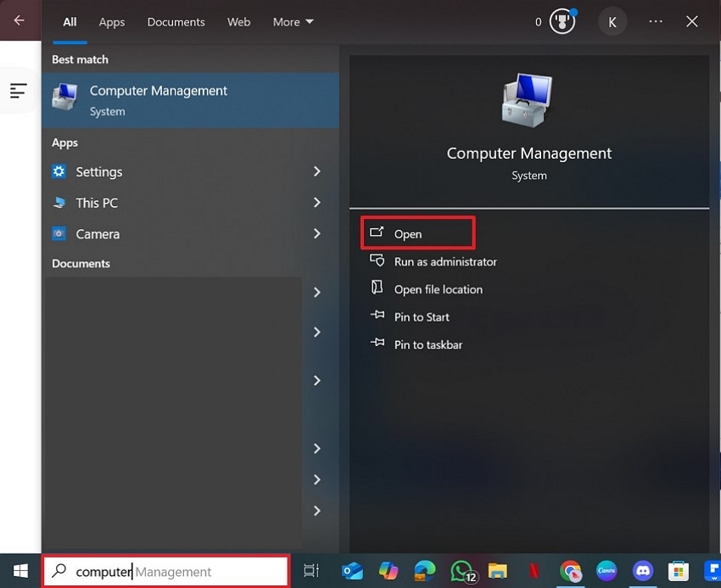Launch Outlook from the taskbar

[x=352, y=571]
